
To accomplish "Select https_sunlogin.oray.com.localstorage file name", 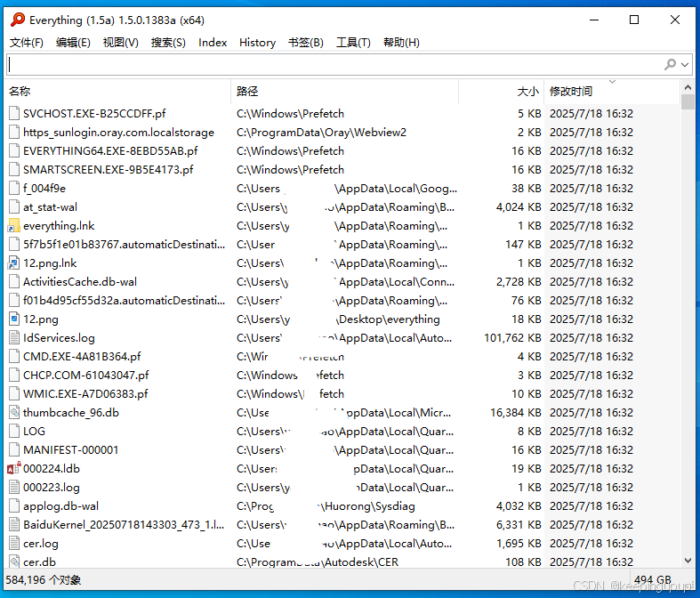I will (x=118, y=133).
